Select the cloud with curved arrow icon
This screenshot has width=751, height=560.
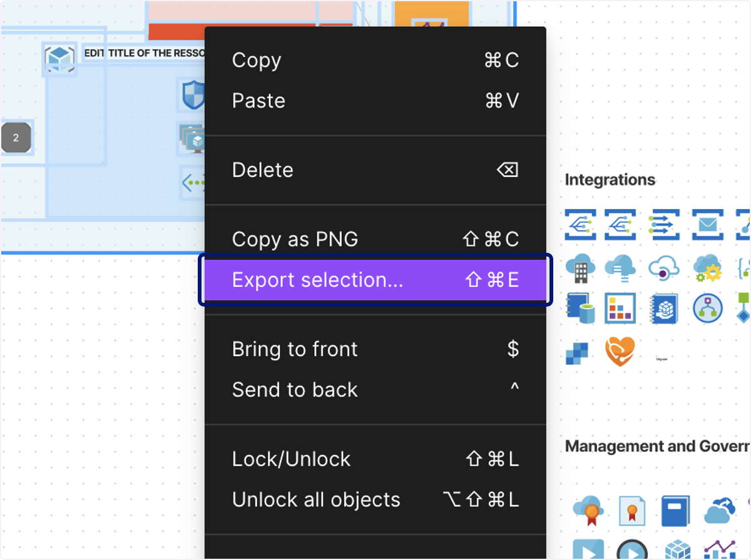[720, 511]
